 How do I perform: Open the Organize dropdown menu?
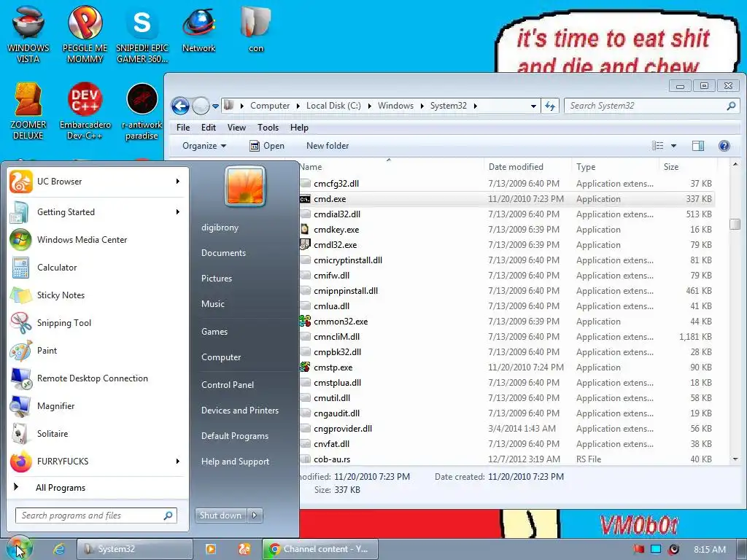pos(204,146)
